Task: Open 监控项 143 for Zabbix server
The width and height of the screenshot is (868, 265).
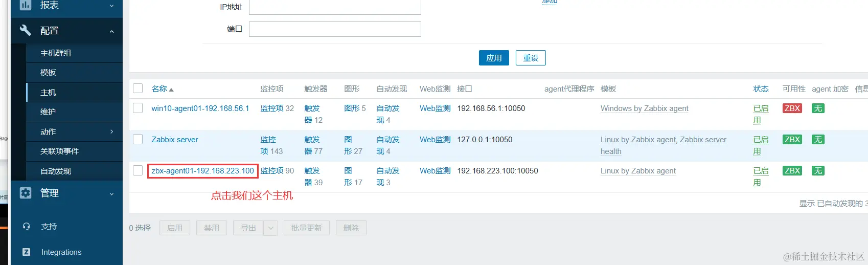Action: tap(268, 145)
